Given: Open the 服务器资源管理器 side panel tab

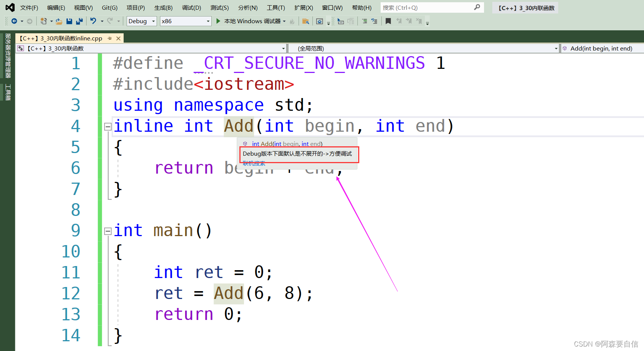Looking at the screenshot, I should pyautogui.click(x=7, y=56).
